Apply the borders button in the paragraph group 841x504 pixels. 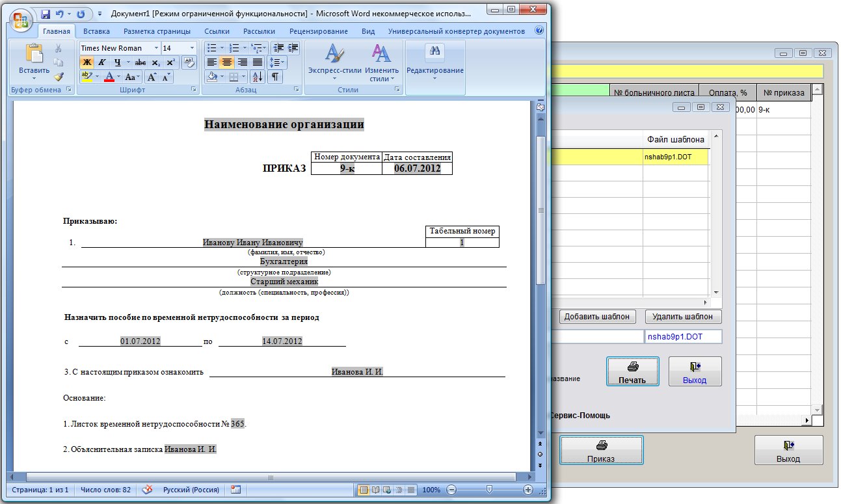coord(234,77)
